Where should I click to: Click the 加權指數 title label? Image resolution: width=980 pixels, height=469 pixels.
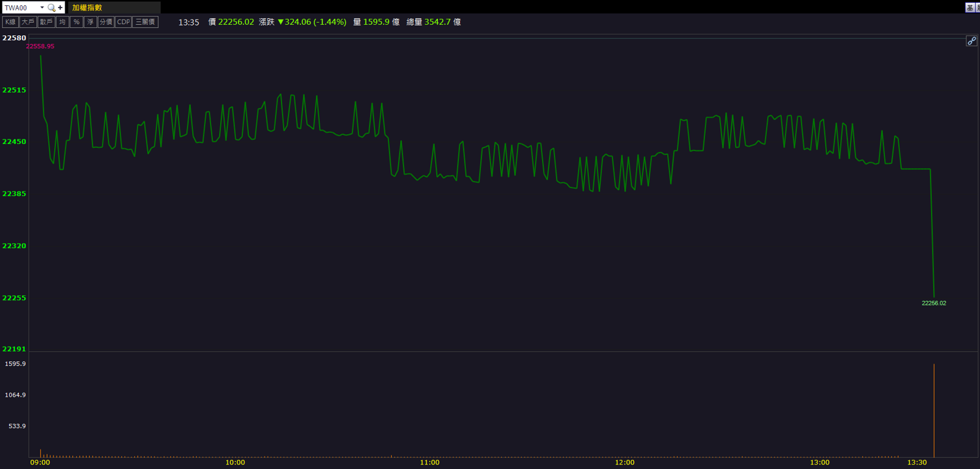87,8
